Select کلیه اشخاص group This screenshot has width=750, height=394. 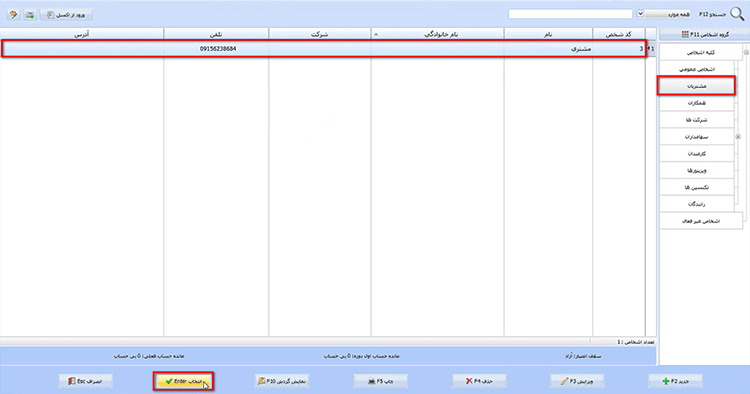701,53
